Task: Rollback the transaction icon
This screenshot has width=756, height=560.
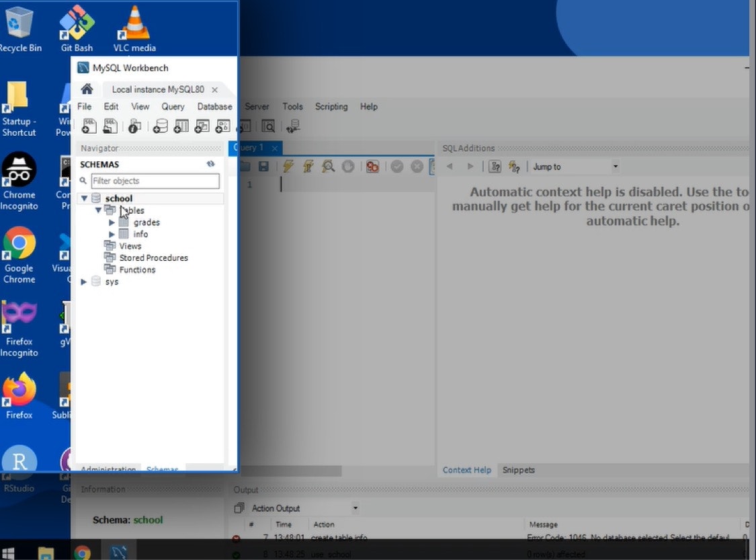Action: 417,167
